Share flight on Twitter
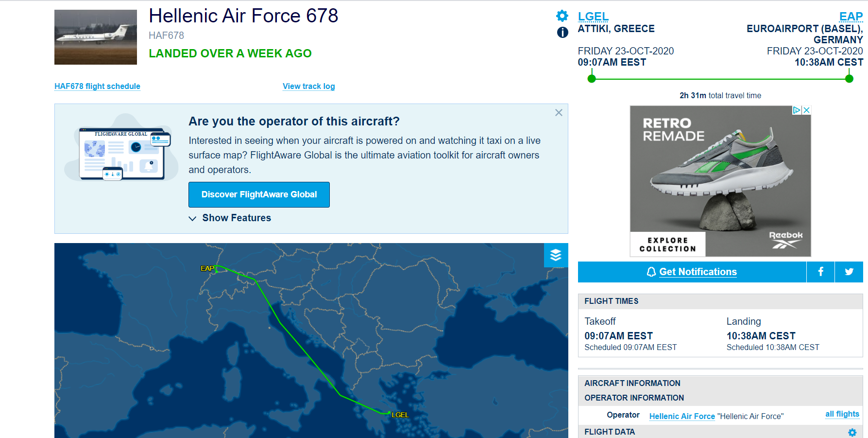Image resolution: width=868 pixels, height=438 pixels. click(x=849, y=272)
